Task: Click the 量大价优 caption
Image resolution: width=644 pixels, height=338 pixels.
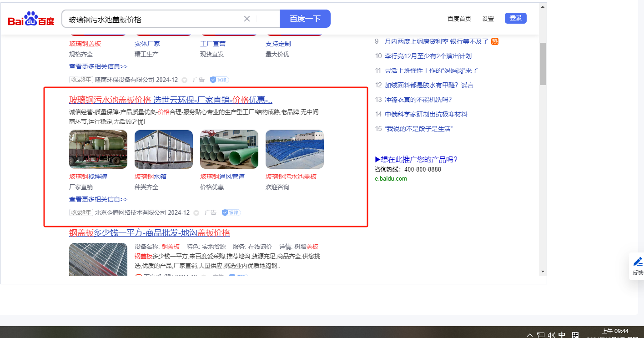Action: tap(277, 54)
